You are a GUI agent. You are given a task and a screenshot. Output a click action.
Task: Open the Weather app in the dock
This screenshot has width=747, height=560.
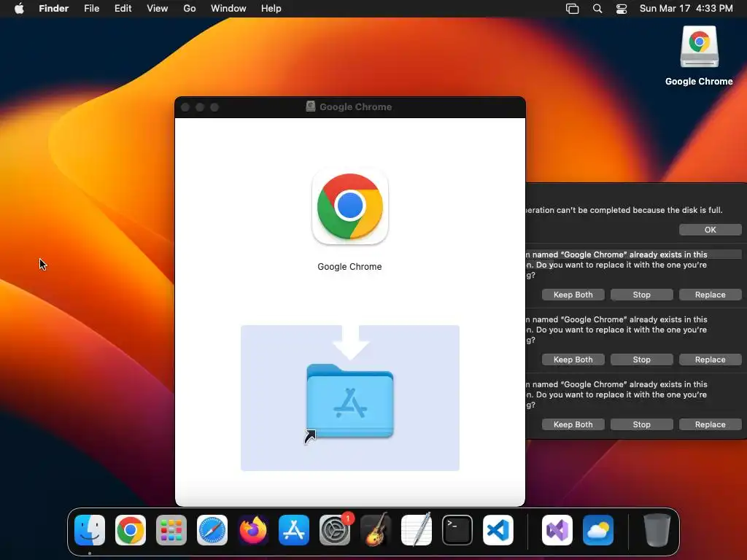(x=598, y=530)
